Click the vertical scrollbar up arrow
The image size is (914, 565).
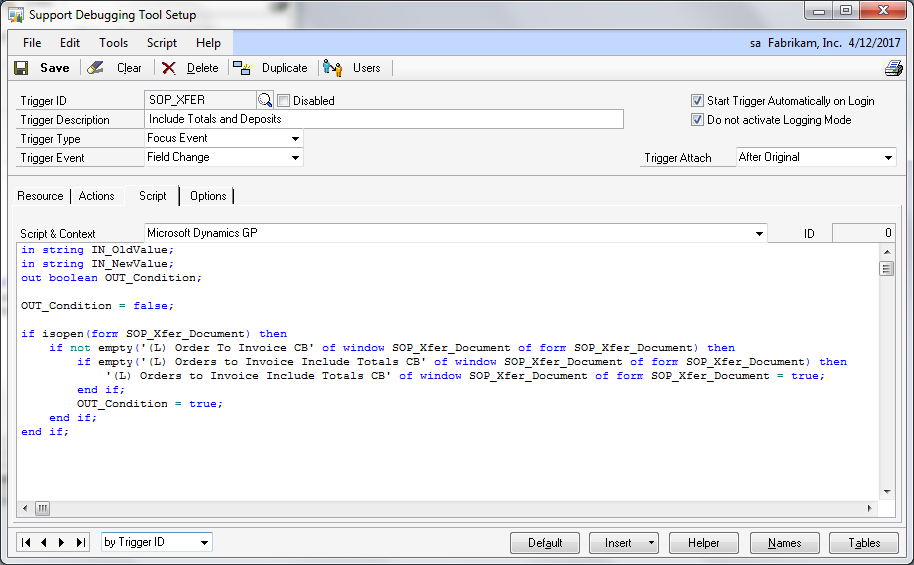tap(887, 252)
